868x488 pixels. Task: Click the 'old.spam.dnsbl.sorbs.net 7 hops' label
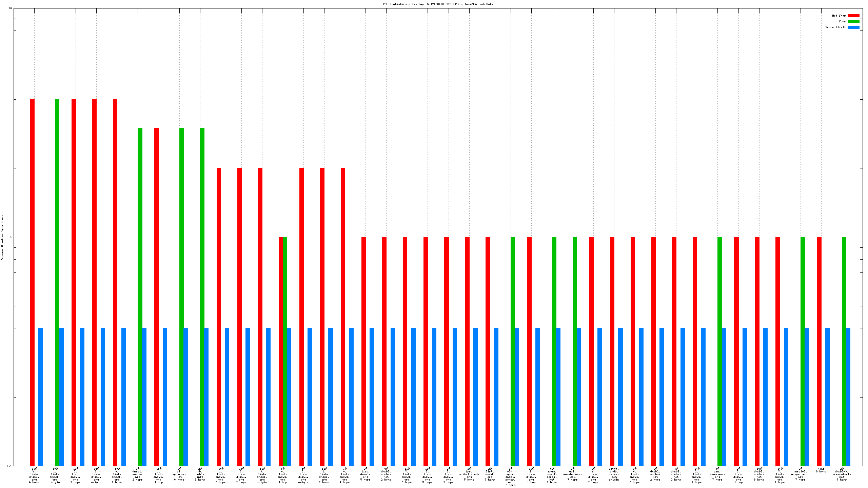pos(510,477)
